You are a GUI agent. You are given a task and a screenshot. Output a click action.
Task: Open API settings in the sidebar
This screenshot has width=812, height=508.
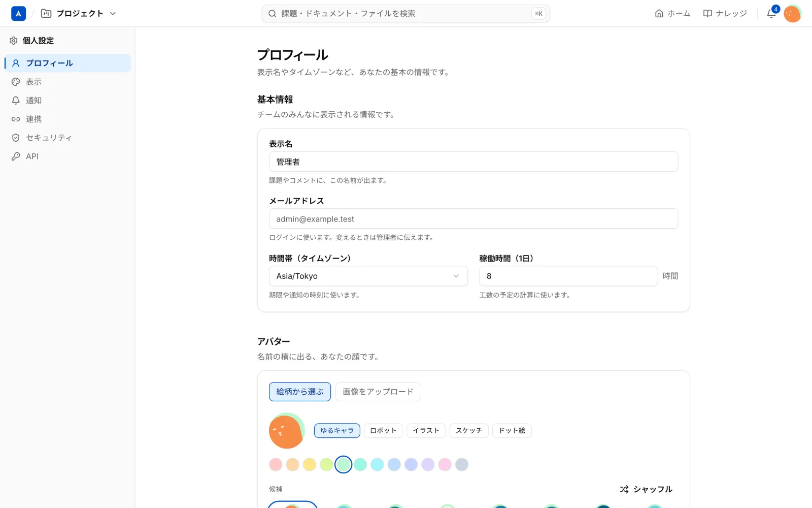point(67,156)
